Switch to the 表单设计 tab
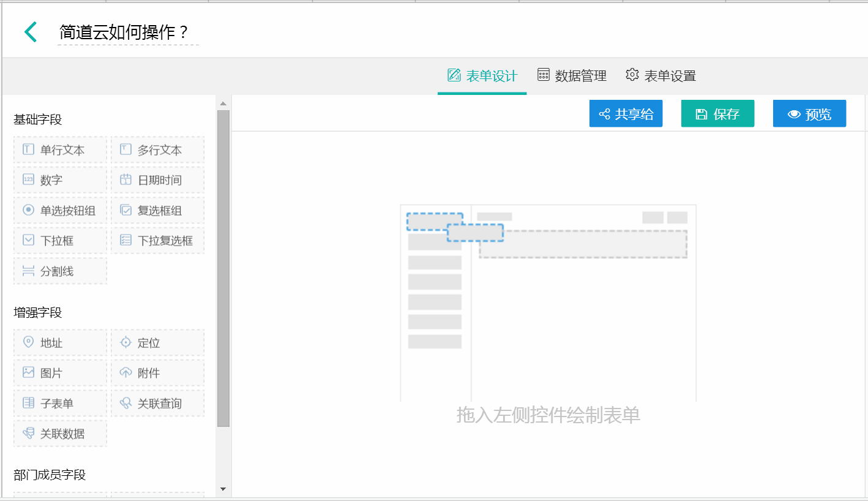Viewport: 868px width, 501px height. pos(482,76)
